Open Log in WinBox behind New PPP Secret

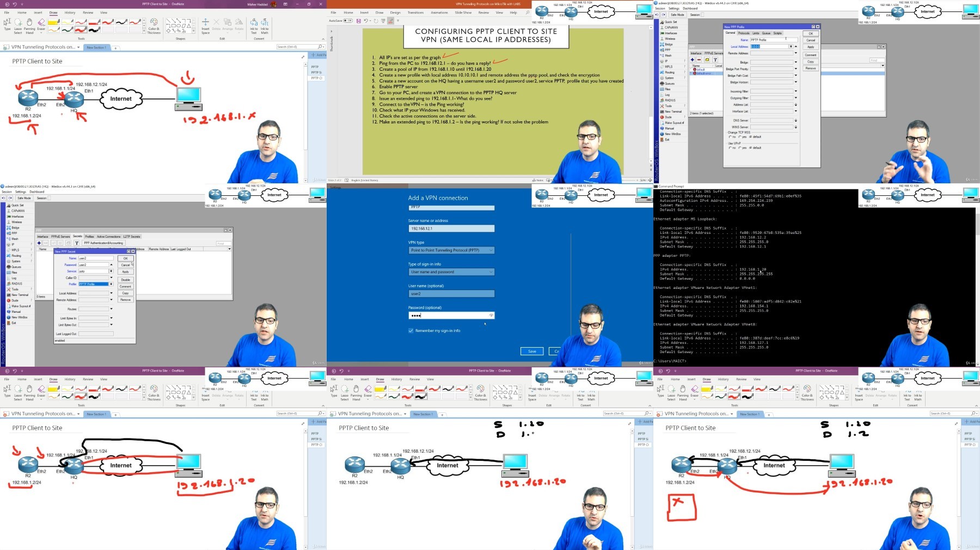pos(14,278)
